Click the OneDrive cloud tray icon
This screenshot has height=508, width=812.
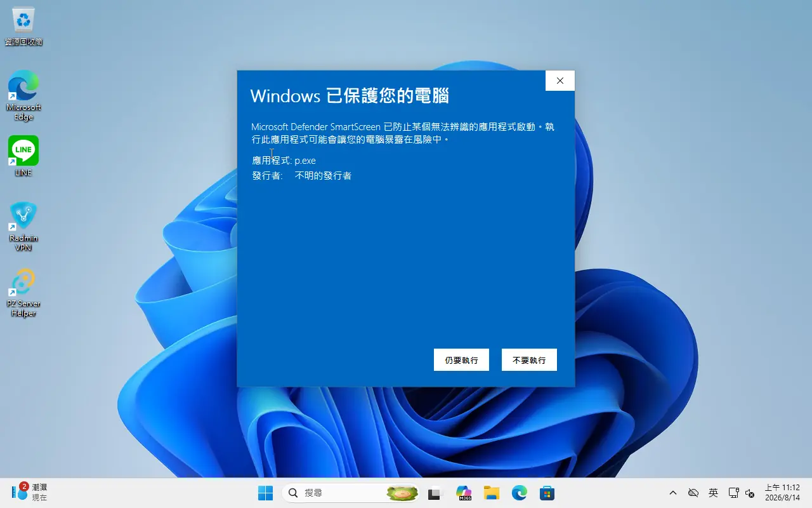point(693,493)
